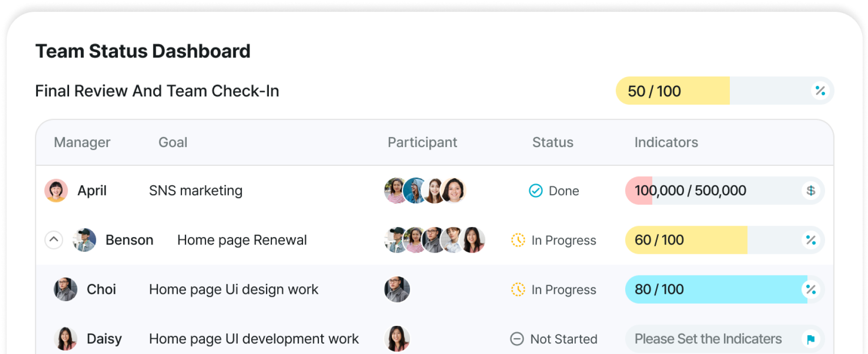Click Choi's In Progress clock icon
This screenshot has width=868, height=354.
pyautogui.click(x=518, y=289)
